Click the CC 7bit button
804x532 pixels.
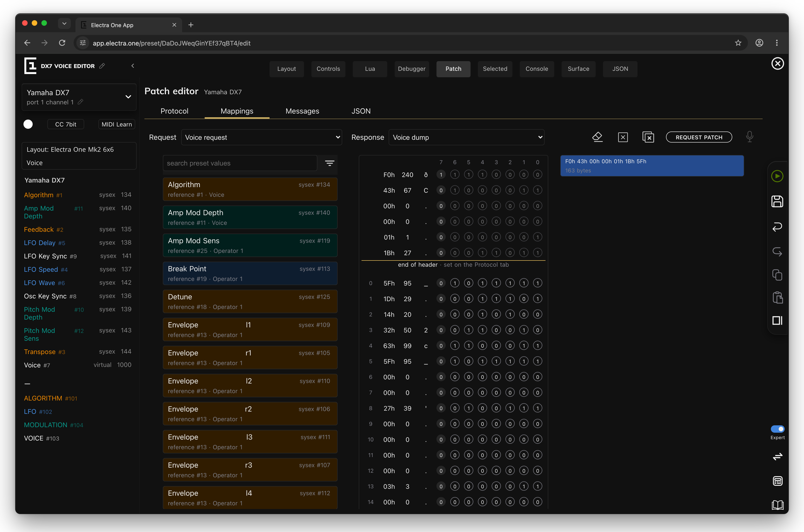pyautogui.click(x=66, y=124)
